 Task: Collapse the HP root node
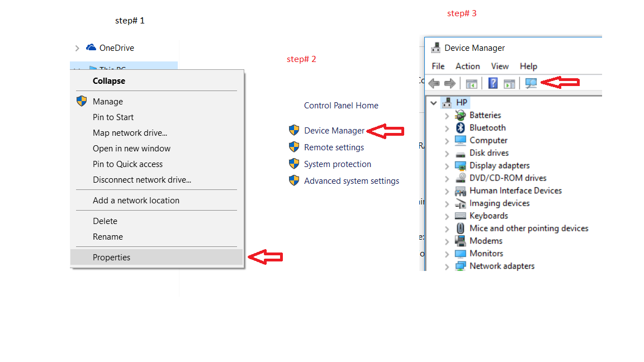coord(433,103)
